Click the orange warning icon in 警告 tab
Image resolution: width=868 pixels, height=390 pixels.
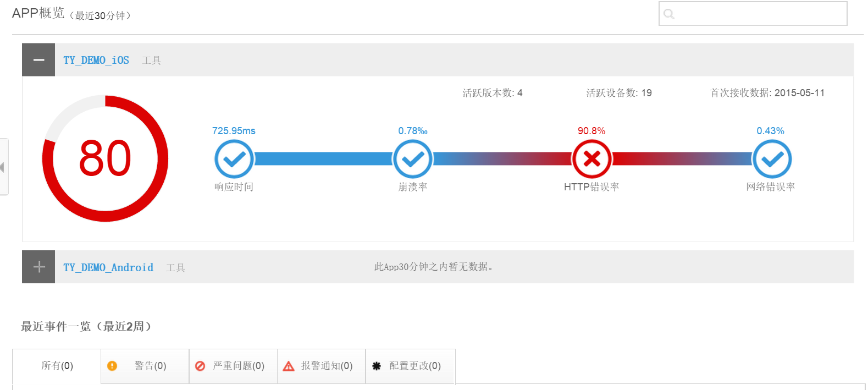pyautogui.click(x=112, y=366)
